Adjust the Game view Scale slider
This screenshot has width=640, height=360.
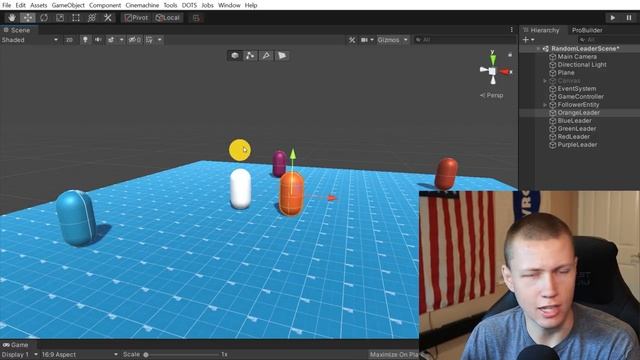tap(182, 355)
